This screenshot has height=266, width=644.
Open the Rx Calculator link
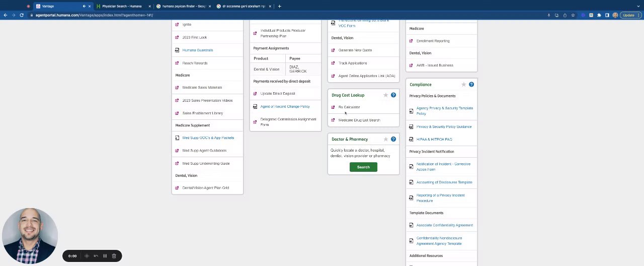click(x=349, y=107)
